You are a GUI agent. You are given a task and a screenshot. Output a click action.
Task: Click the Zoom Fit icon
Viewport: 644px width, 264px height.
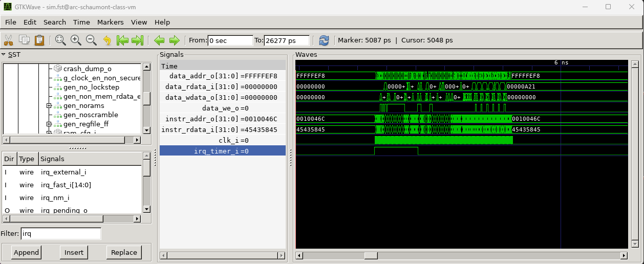pyautogui.click(x=60, y=40)
